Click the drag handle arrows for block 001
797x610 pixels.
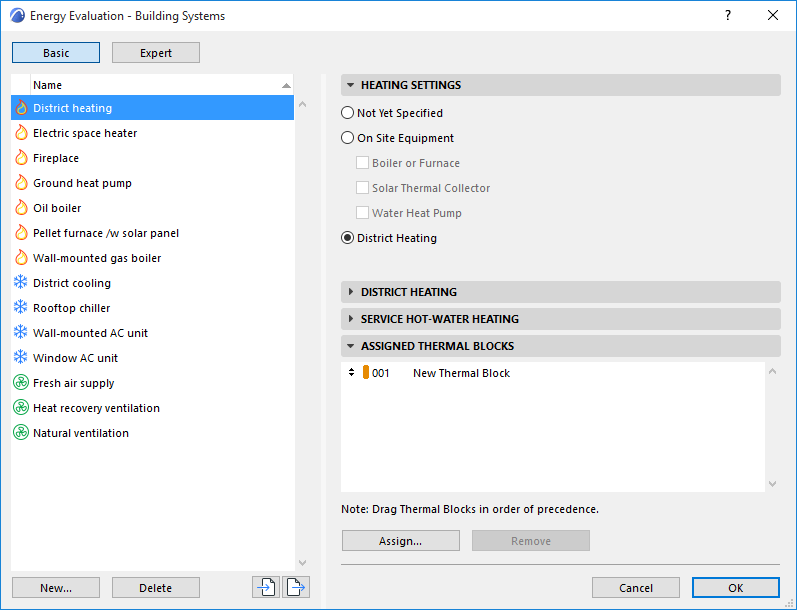coord(351,372)
